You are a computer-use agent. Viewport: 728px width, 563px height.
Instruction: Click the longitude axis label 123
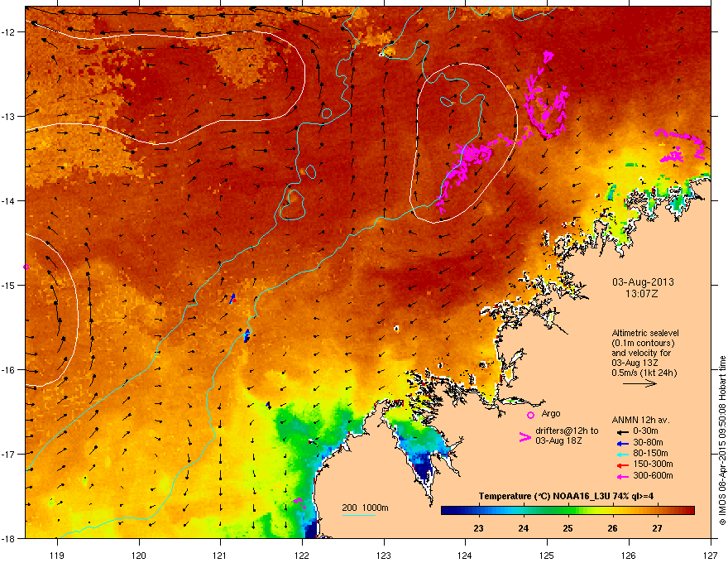coord(384,556)
